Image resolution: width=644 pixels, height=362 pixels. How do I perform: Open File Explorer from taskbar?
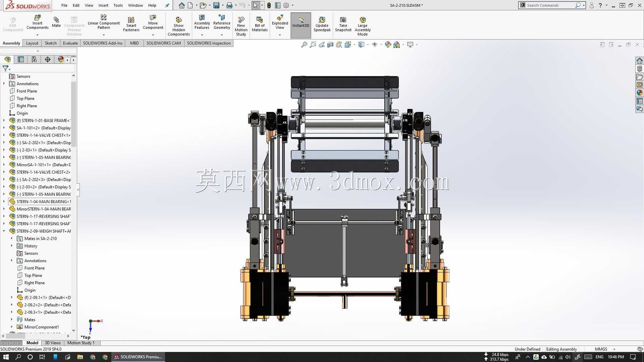tap(80, 357)
